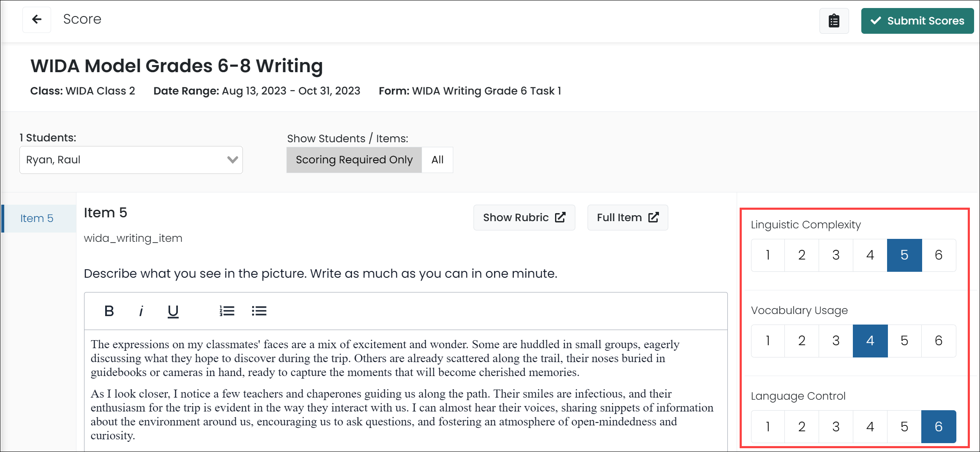Go back using the left arrow icon

[x=37, y=19]
